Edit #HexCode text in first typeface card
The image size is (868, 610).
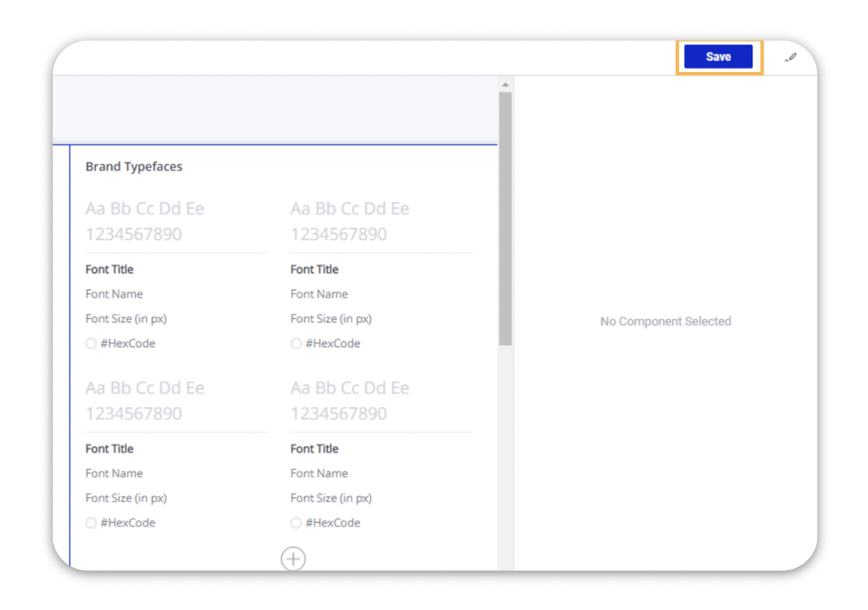tap(128, 343)
